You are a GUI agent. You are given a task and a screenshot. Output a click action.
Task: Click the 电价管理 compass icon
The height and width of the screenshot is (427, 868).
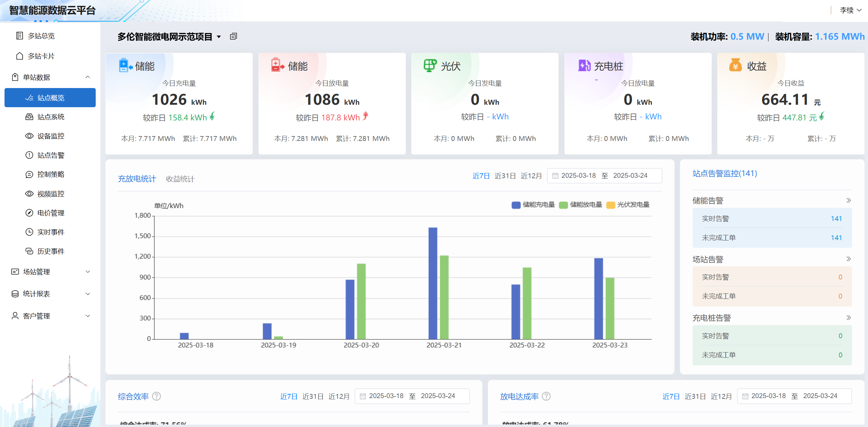tap(29, 213)
